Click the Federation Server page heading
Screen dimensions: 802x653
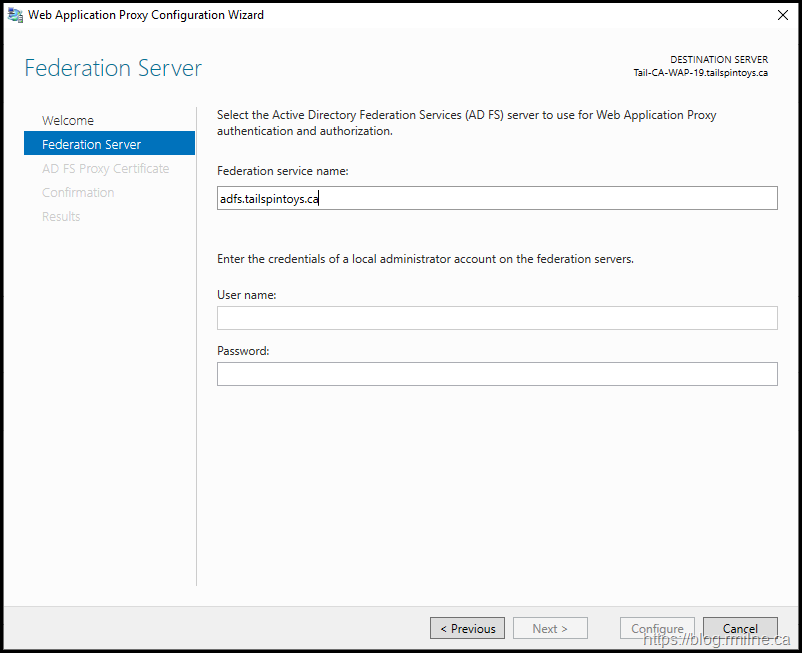(113, 68)
